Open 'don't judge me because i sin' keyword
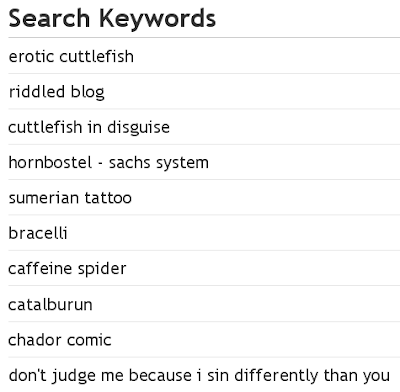This screenshot has width=400, height=392. (x=199, y=375)
